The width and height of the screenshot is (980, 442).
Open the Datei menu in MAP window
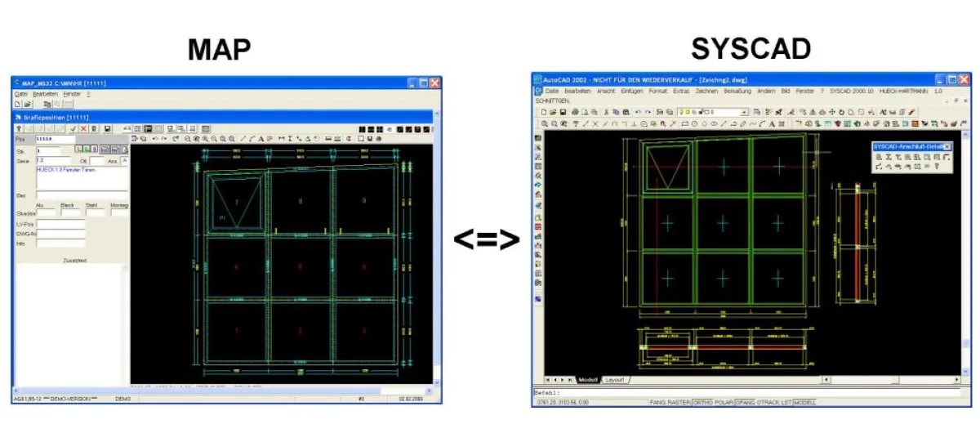[21, 94]
